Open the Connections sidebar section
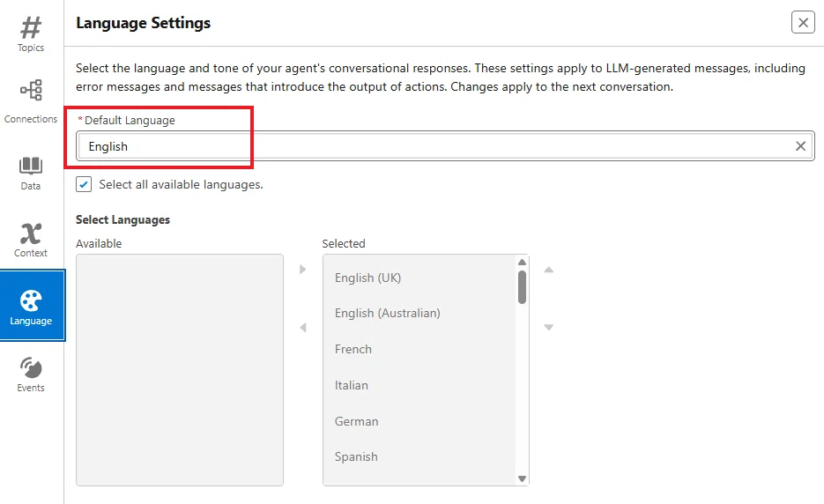 coord(31,102)
